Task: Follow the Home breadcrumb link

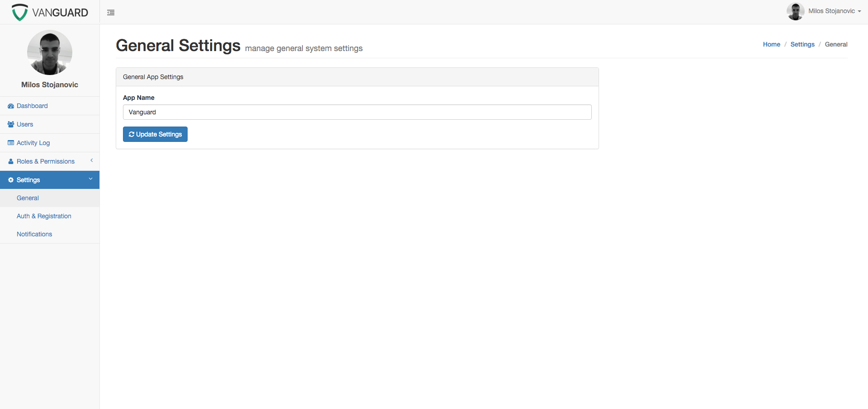Action: tap(771, 44)
